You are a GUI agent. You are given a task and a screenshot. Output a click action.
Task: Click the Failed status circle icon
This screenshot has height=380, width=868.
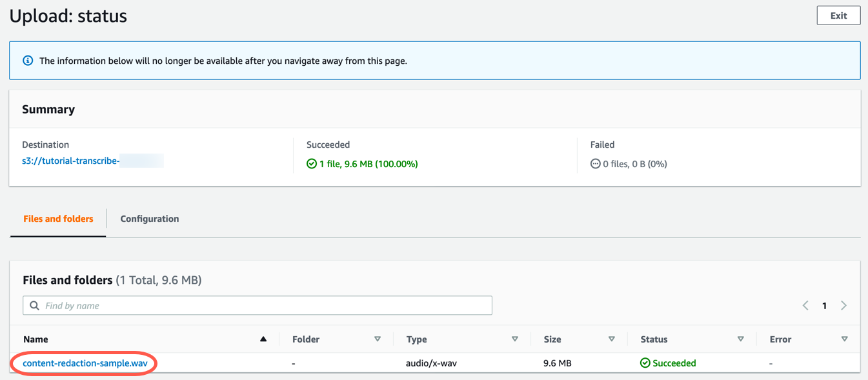pos(595,164)
